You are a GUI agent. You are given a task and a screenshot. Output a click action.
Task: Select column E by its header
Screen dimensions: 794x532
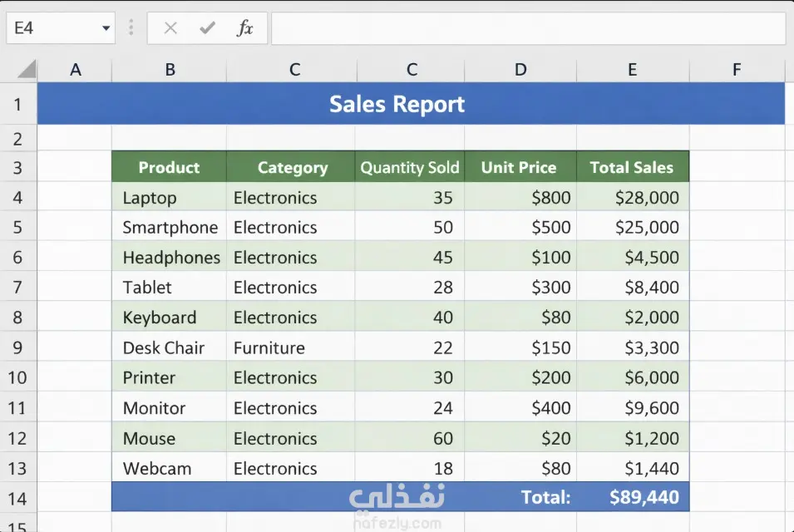pos(632,70)
